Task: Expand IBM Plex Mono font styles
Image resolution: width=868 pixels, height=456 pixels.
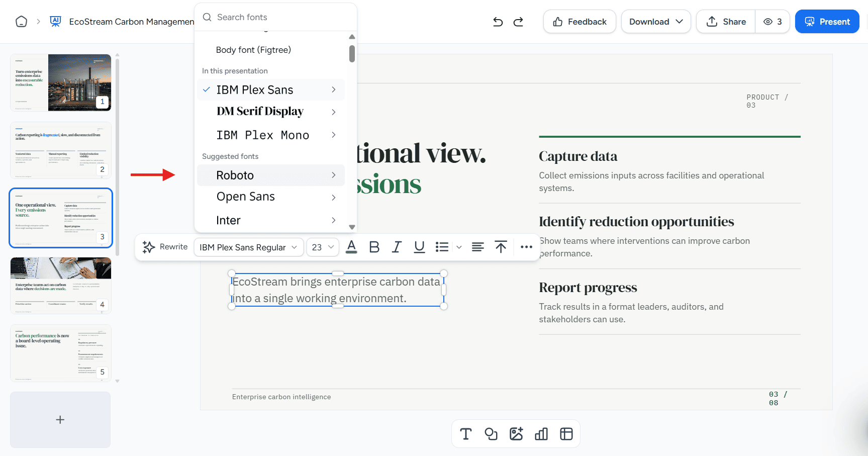Action: point(334,135)
